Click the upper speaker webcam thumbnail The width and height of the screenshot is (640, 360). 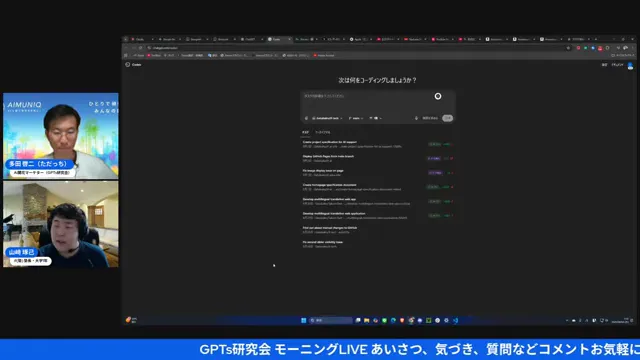point(61,136)
